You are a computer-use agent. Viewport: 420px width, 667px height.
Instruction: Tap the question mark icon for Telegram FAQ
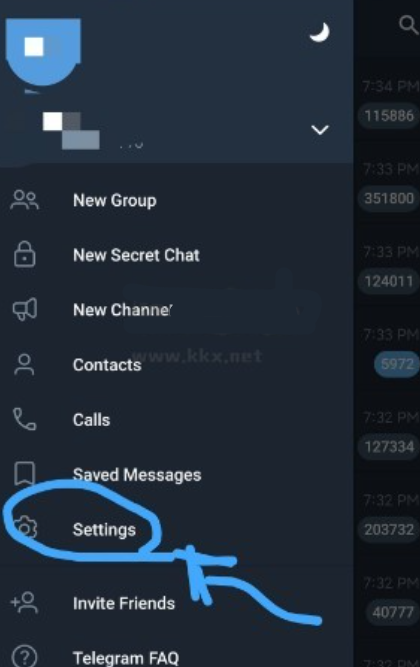pos(25,656)
